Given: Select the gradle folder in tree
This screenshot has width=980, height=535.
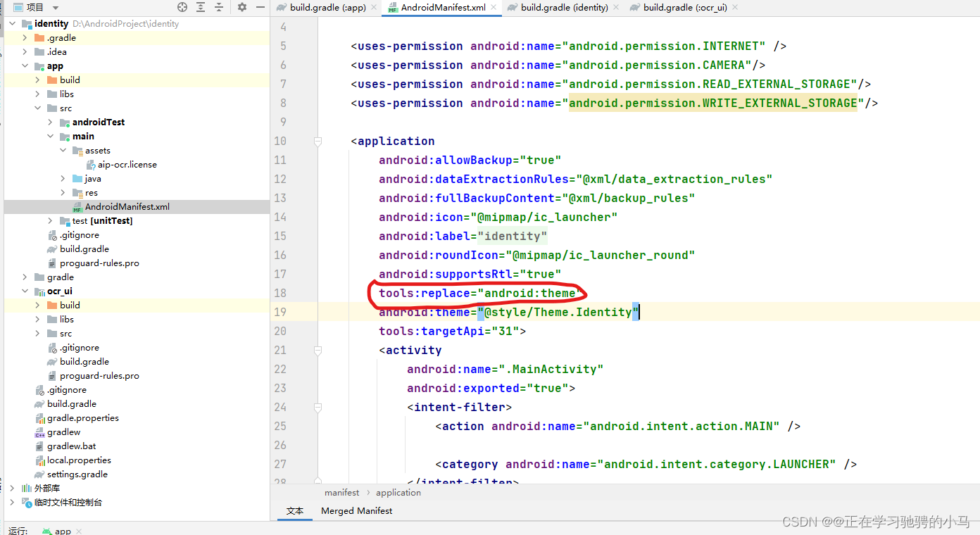Looking at the screenshot, I should click(x=61, y=277).
